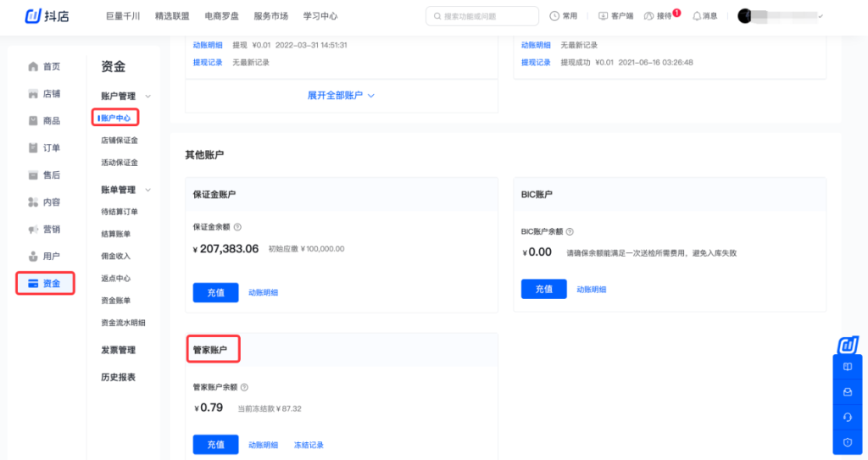This screenshot has height=460, width=868.
Task: Click help icon beside 保证金余额
Action: [237, 227]
